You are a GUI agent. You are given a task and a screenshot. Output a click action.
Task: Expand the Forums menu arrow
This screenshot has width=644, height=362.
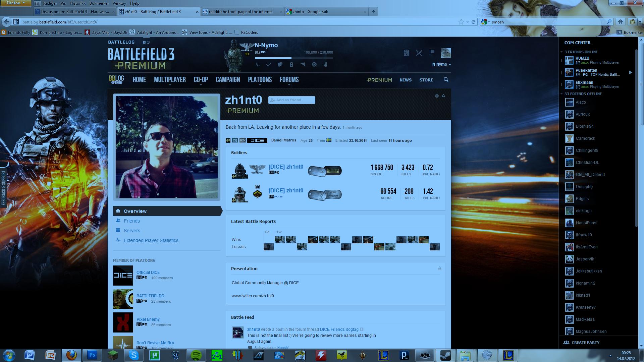pyautogui.click(x=289, y=85)
